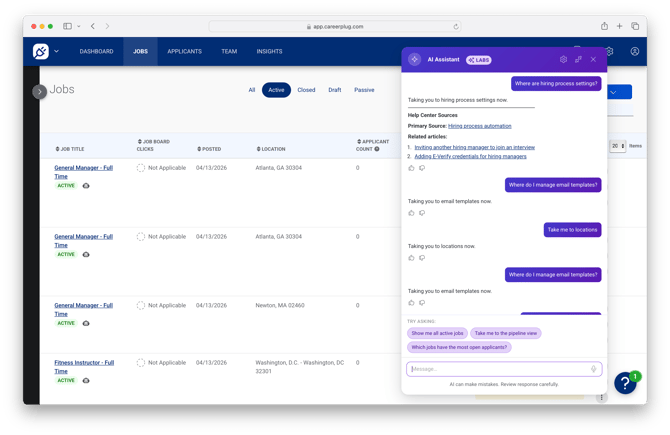Open new Safari tab with plus
The height and width of the screenshot is (435, 670).
pyautogui.click(x=619, y=26)
